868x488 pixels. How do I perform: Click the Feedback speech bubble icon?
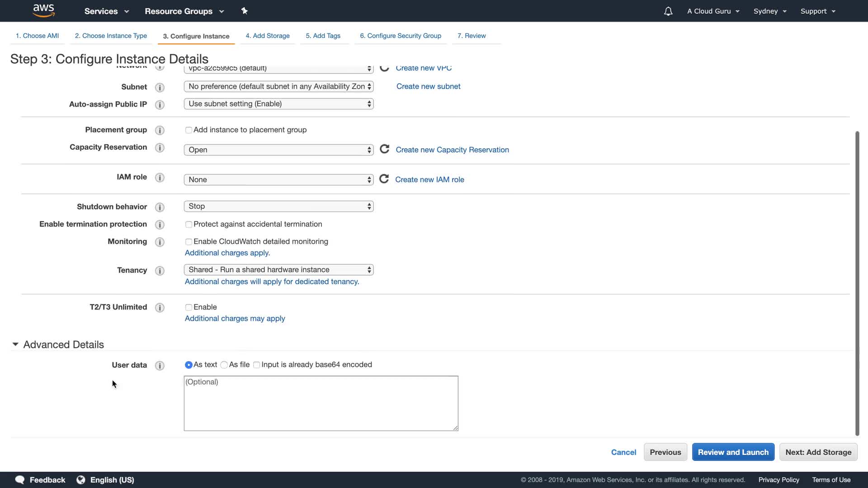click(19, 480)
